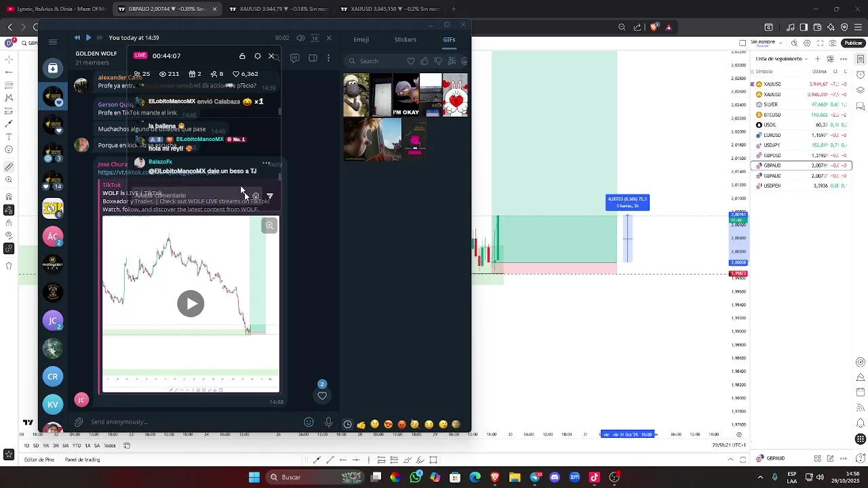
Task: Select the thumbs-up GIF category icon
Action: 424,61
